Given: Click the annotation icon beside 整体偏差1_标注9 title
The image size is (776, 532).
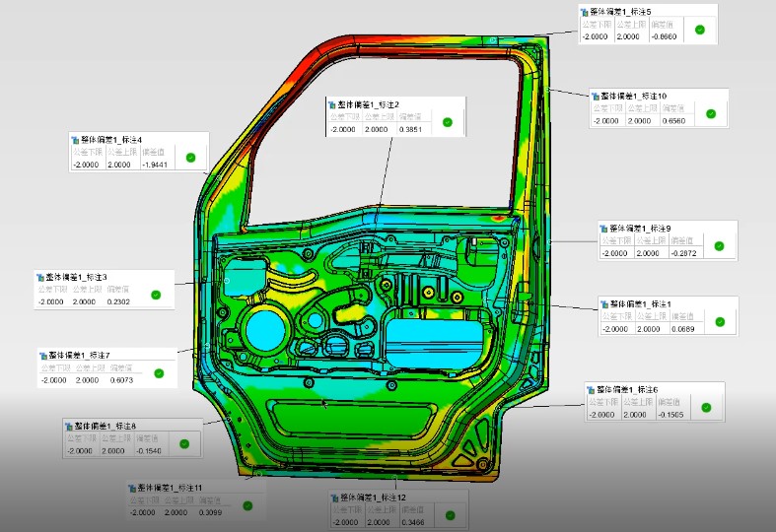Looking at the screenshot, I should click(603, 228).
